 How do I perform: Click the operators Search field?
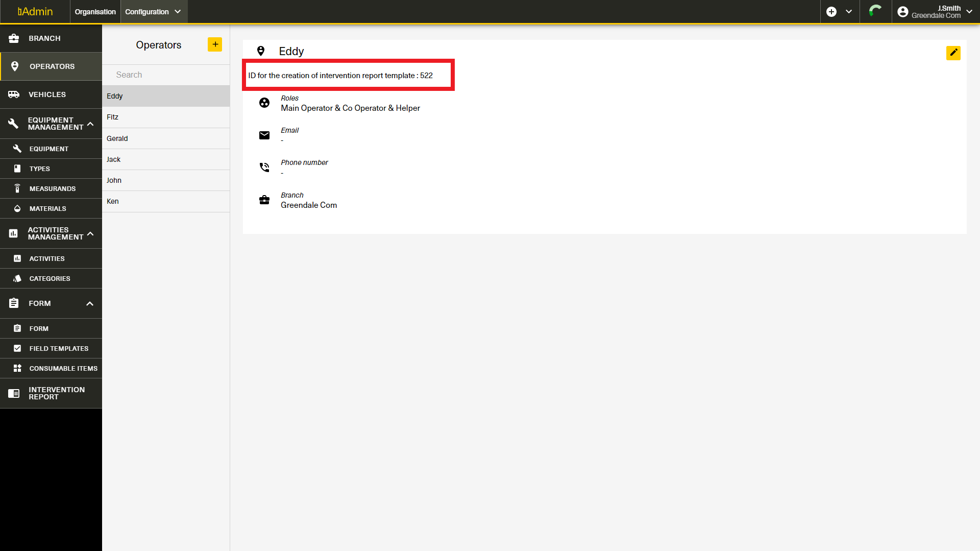[x=166, y=75]
